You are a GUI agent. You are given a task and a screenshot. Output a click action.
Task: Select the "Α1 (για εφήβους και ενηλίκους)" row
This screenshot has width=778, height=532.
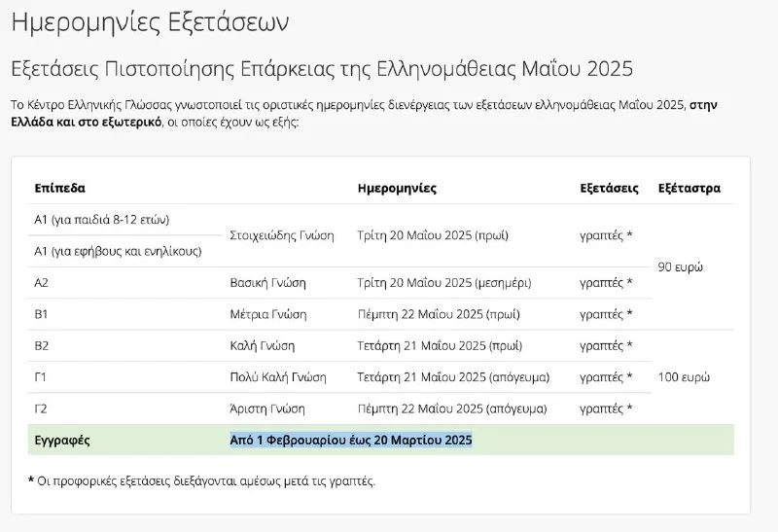(118, 251)
